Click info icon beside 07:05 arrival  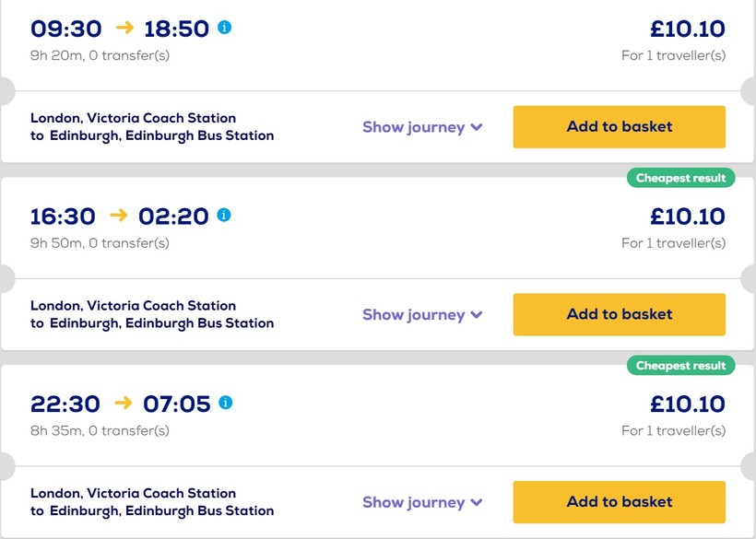click(x=226, y=403)
